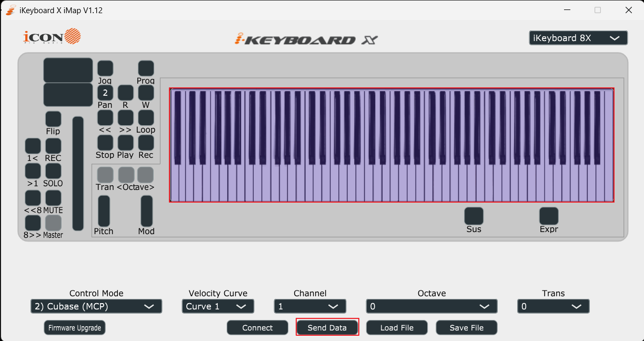Select the Master pad

53,223
